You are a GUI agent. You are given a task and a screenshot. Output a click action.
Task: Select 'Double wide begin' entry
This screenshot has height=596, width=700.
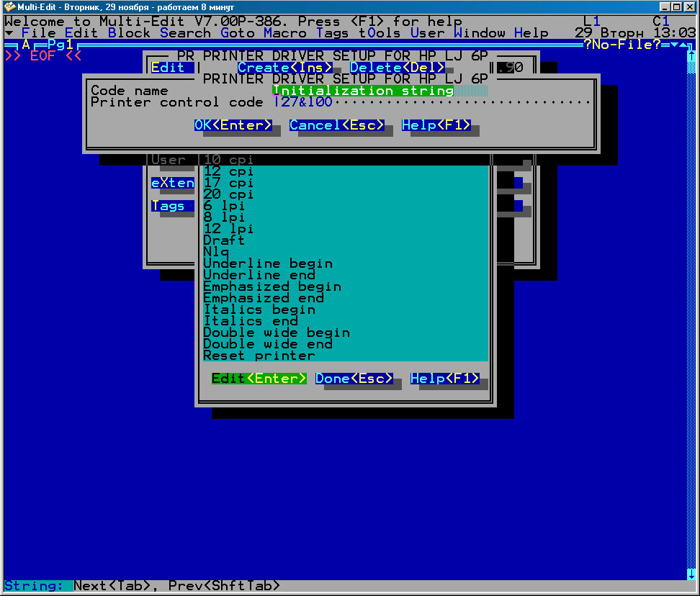[x=346, y=333]
